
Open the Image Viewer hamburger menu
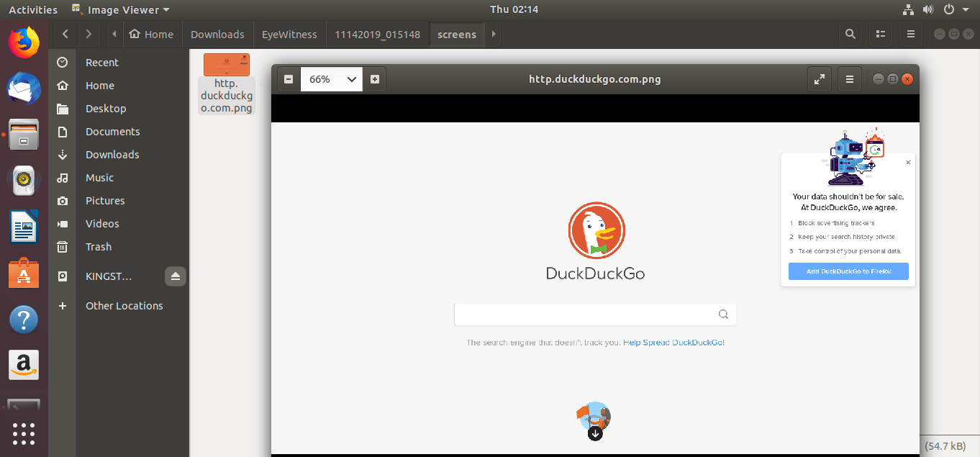[x=850, y=79]
